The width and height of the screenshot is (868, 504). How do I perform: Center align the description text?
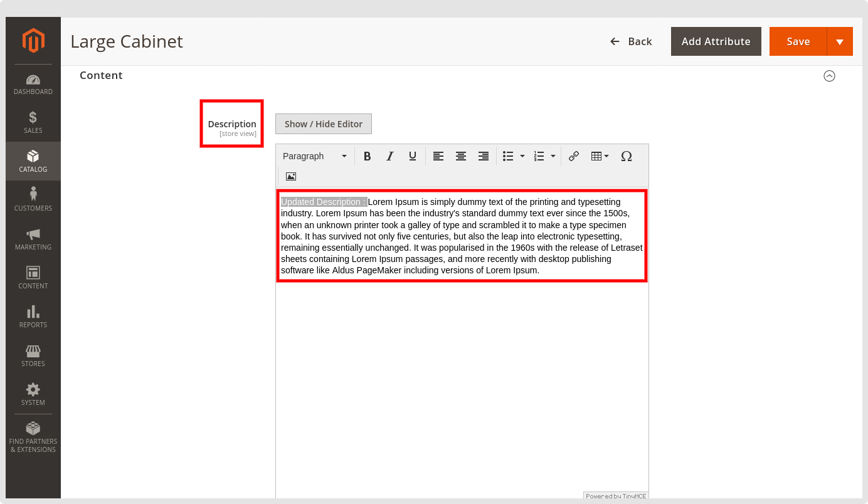tap(461, 156)
